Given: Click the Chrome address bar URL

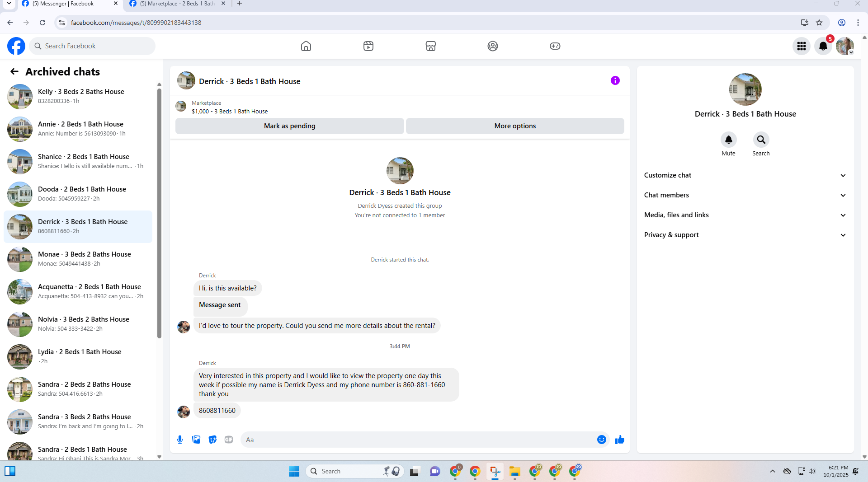Looking at the screenshot, I should coord(136,23).
